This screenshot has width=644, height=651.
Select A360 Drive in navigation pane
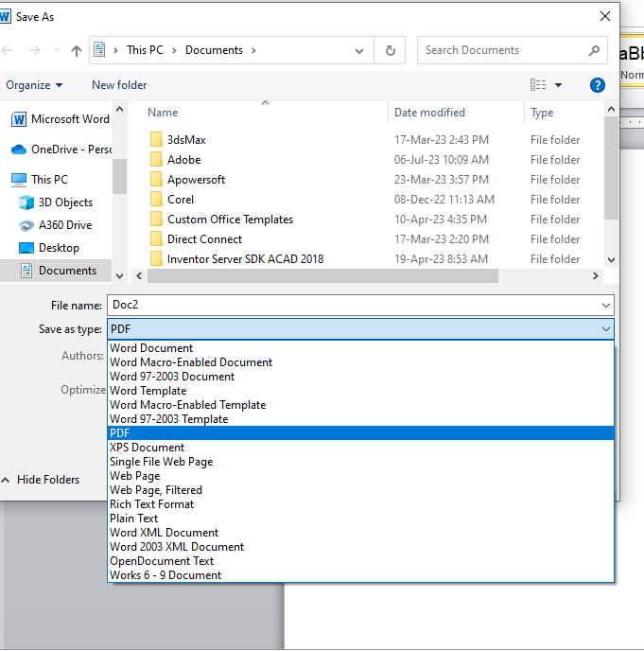65,225
